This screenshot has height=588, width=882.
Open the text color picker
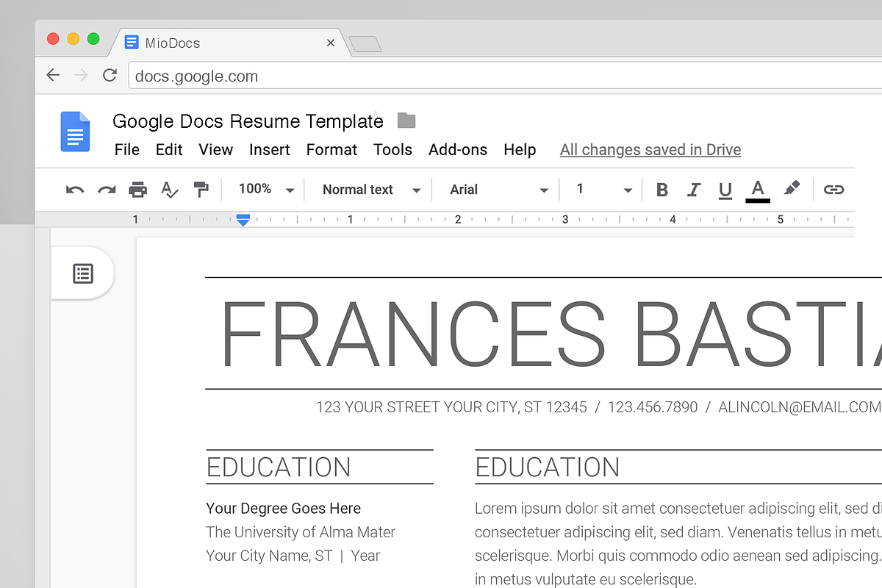(758, 190)
